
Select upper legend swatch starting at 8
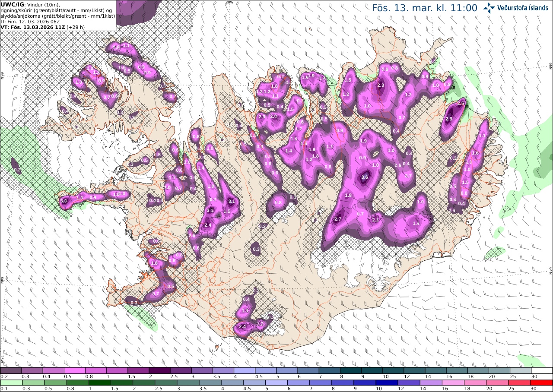(350, 370)
